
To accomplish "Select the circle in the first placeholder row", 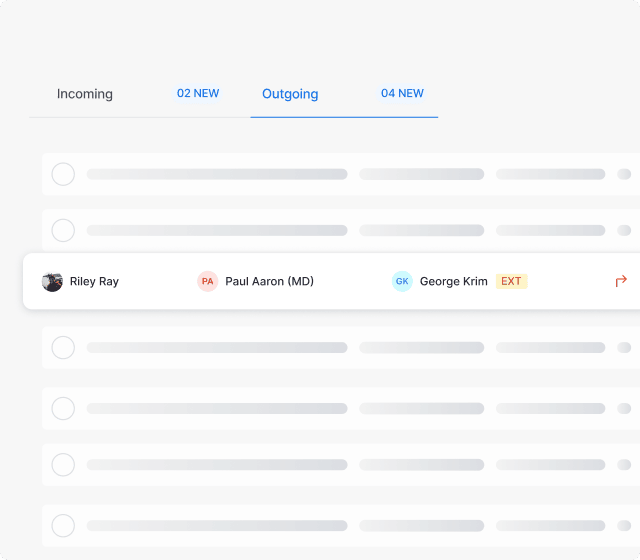I will (x=63, y=174).
